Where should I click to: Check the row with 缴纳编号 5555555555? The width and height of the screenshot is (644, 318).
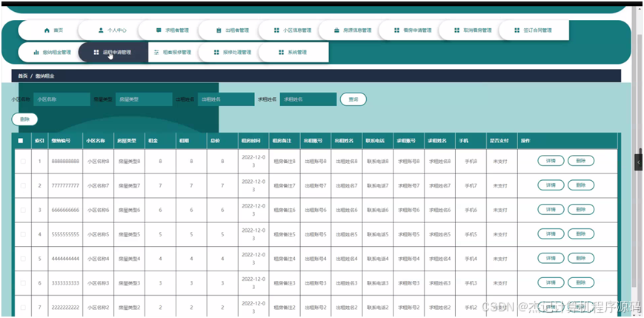pos(23,234)
